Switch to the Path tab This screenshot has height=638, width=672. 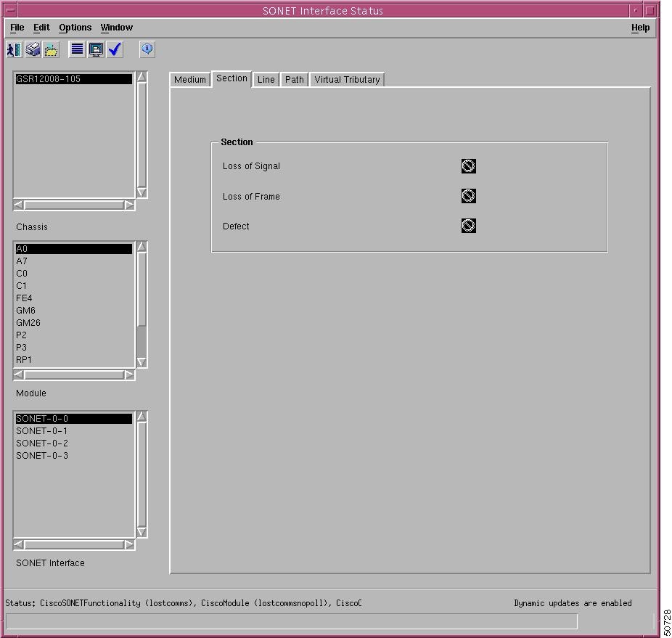(x=295, y=80)
